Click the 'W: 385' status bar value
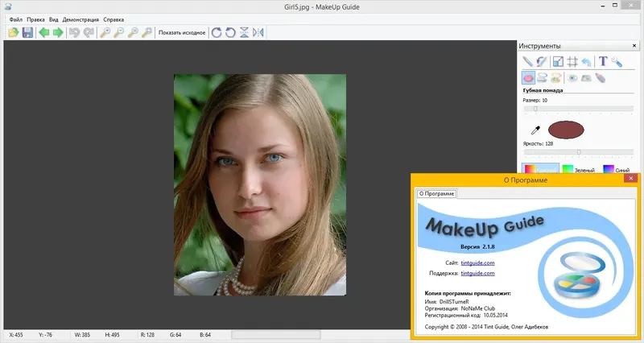Image resolution: width=644 pixels, height=343 pixels. coord(82,335)
